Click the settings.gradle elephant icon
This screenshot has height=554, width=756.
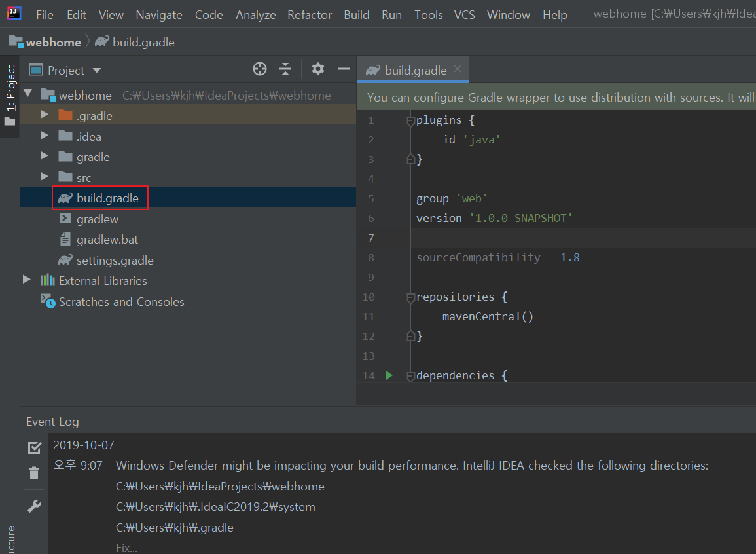65,260
